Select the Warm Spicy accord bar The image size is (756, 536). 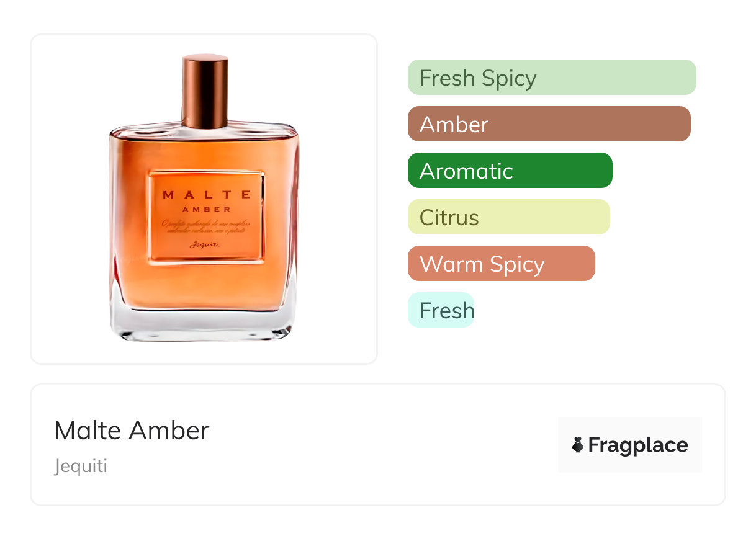(x=502, y=264)
